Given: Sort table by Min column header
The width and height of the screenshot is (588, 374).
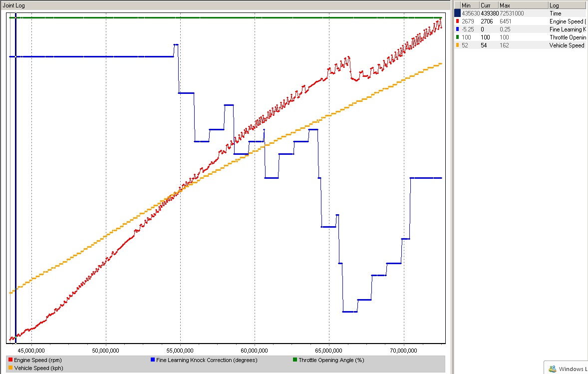Looking at the screenshot, I should click(x=470, y=5).
